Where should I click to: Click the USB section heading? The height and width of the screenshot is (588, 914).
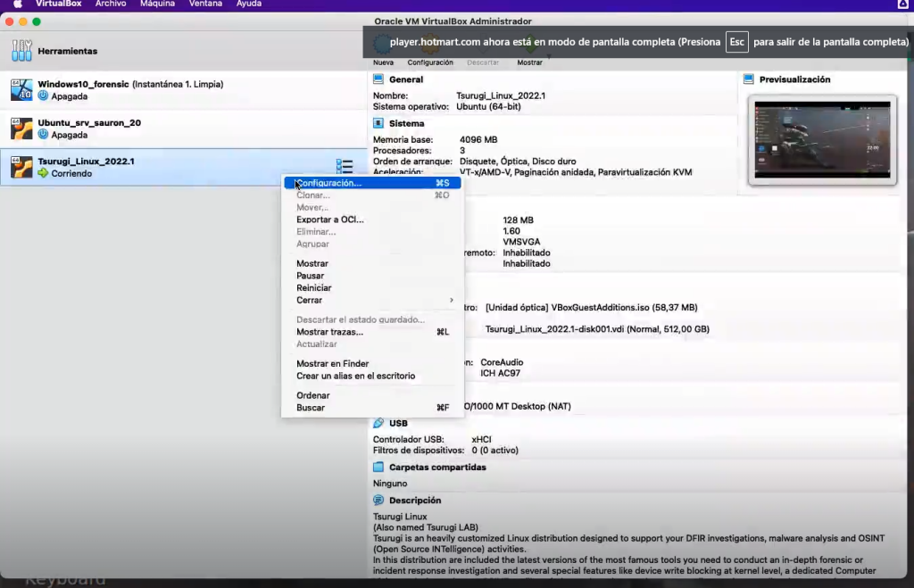point(399,423)
